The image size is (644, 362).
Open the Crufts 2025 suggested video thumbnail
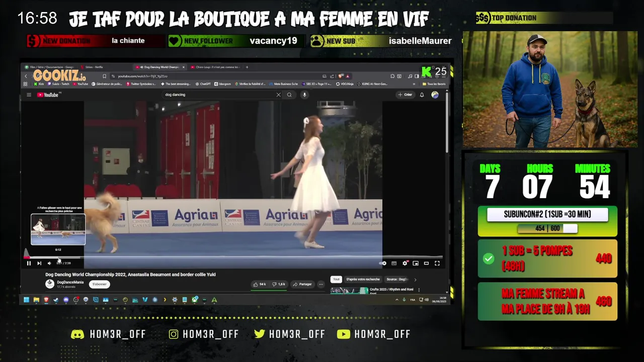point(349,290)
